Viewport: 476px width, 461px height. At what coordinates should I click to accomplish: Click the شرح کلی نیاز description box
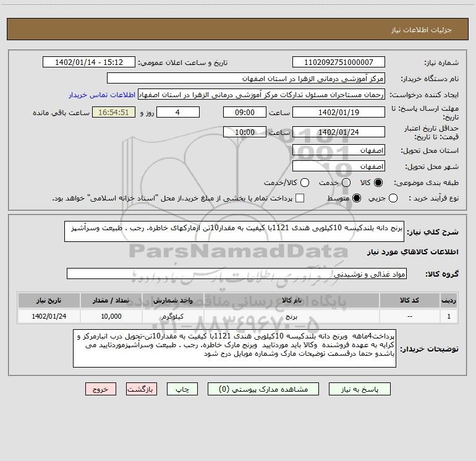pyautogui.click(x=234, y=231)
